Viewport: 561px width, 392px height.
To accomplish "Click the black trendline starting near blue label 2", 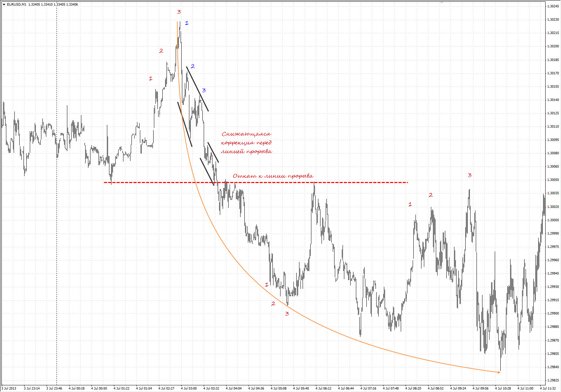I will pyautogui.click(x=197, y=89).
